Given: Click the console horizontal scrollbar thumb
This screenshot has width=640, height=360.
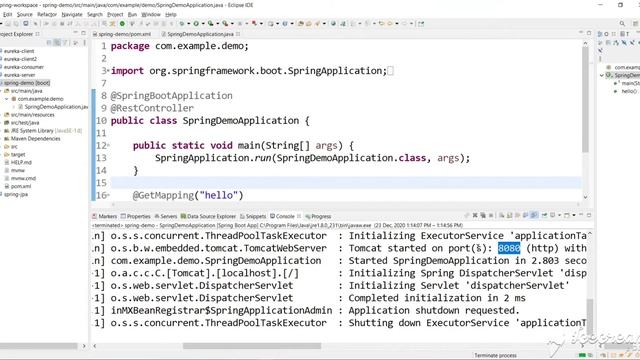Looking at the screenshot, I should click(252, 346).
